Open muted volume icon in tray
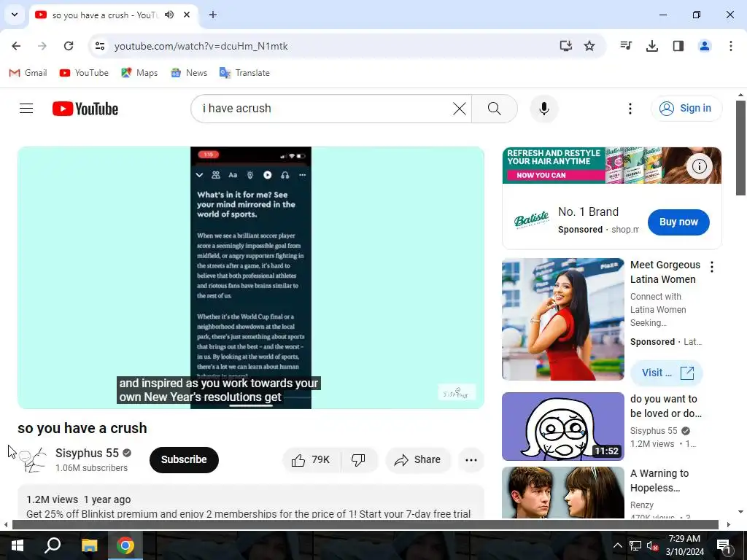This screenshot has height=560, width=747. 652,545
